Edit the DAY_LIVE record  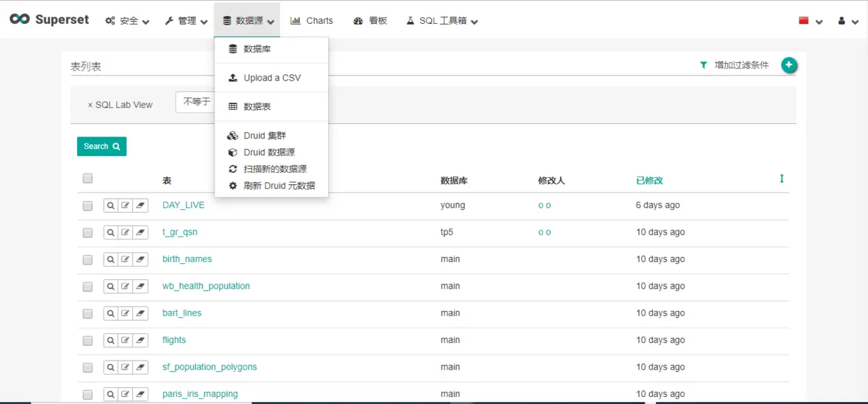coord(125,205)
